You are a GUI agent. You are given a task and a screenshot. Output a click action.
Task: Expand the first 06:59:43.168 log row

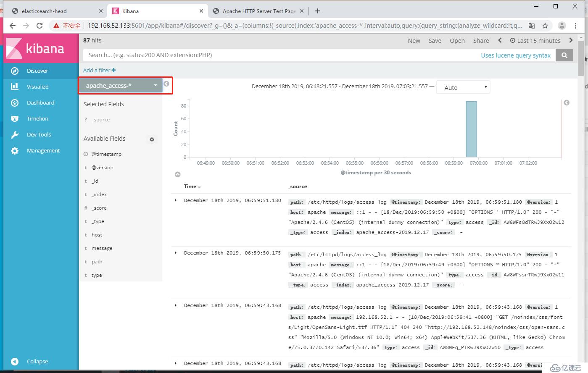click(x=176, y=305)
